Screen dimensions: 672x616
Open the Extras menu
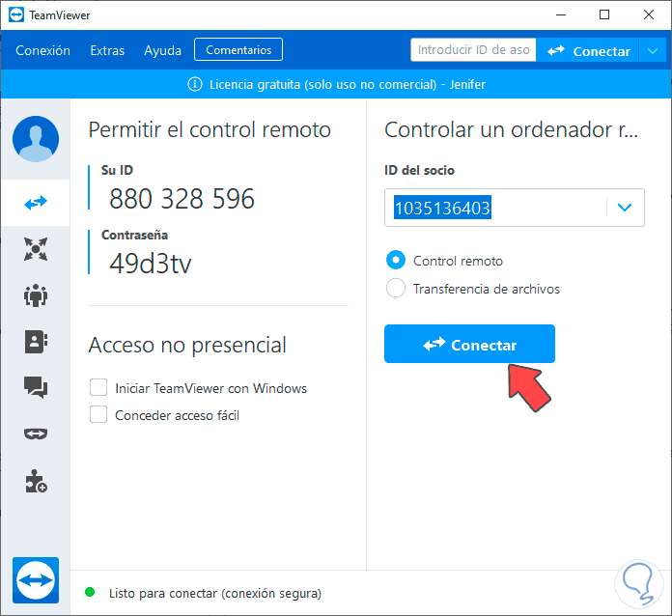(107, 50)
